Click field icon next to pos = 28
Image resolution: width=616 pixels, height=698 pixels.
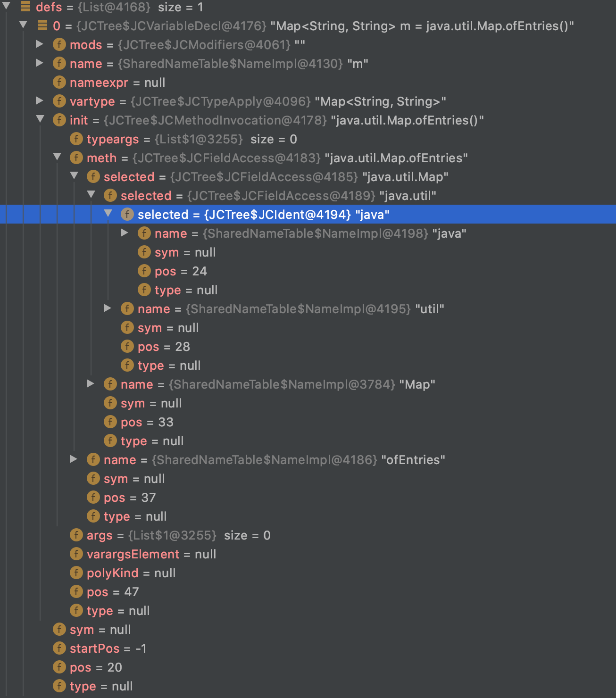pos(127,346)
